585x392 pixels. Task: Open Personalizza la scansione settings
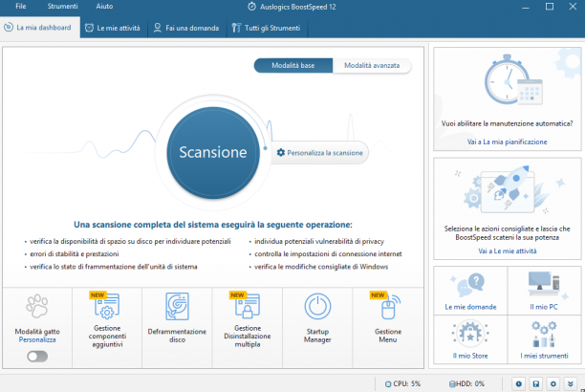pyautogui.click(x=319, y=153)
